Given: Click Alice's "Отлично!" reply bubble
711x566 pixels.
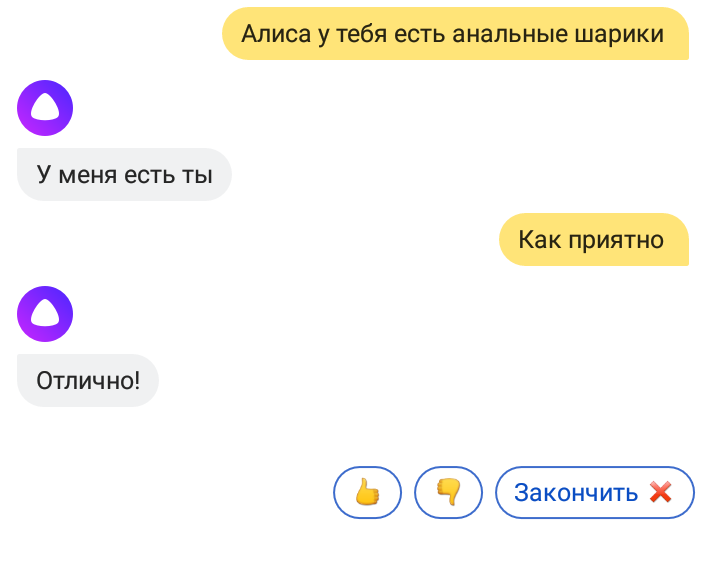Looking at the screenshot, I should pyautogui.click(x=88, y=381).
